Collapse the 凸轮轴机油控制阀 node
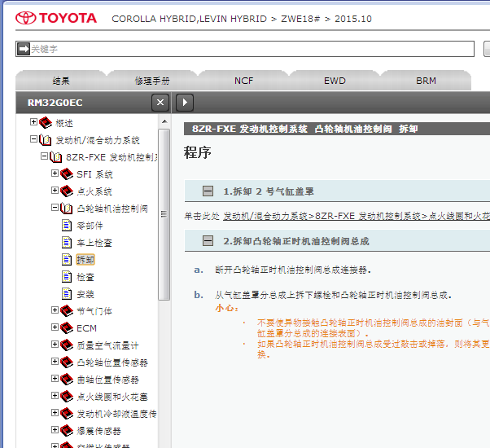 [x=55, y=207]
